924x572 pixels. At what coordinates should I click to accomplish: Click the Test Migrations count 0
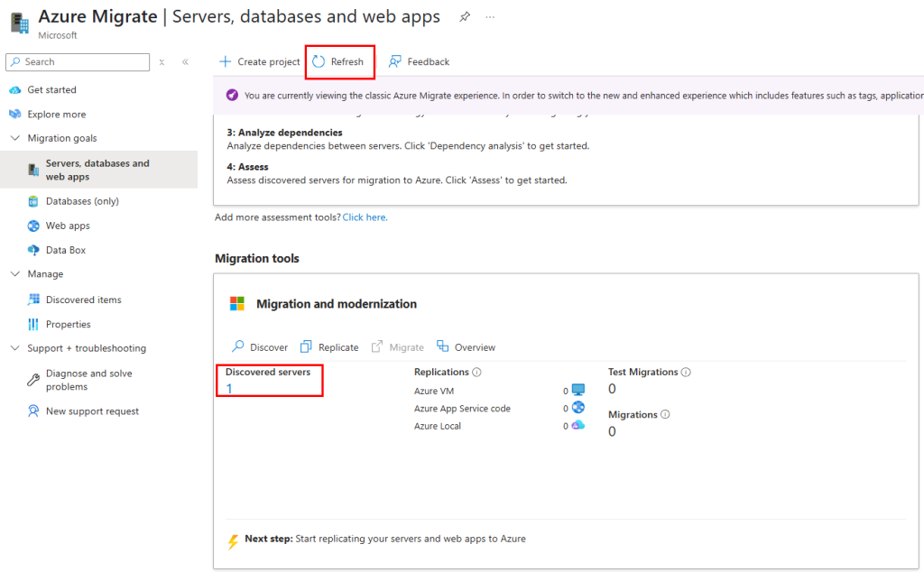613,389
